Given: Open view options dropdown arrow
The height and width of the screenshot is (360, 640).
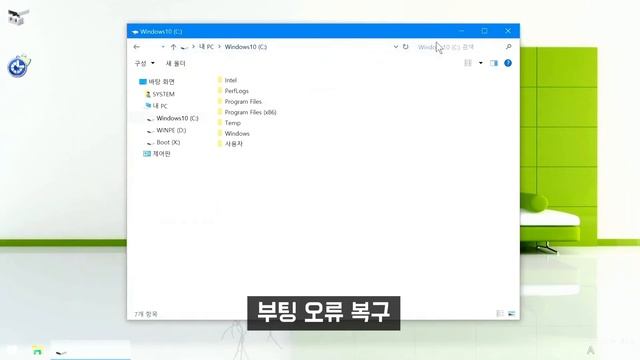Looking at the screenshot, I should coord(480,63).
